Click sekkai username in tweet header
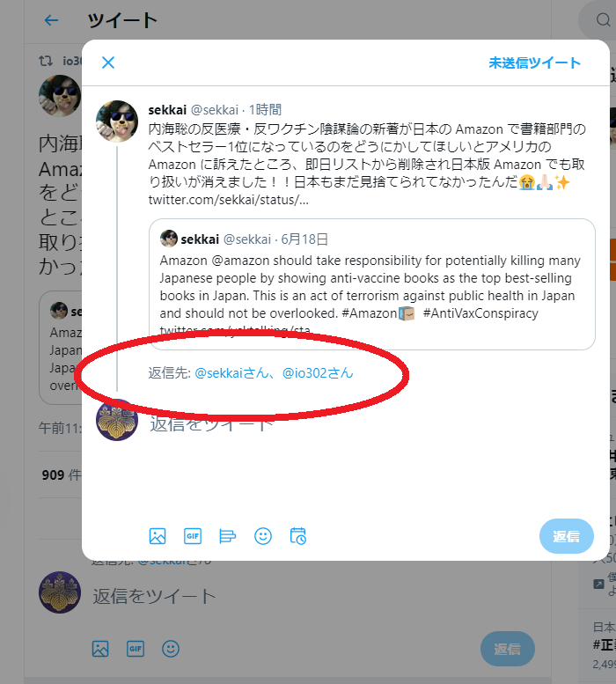 pos(167,110)
